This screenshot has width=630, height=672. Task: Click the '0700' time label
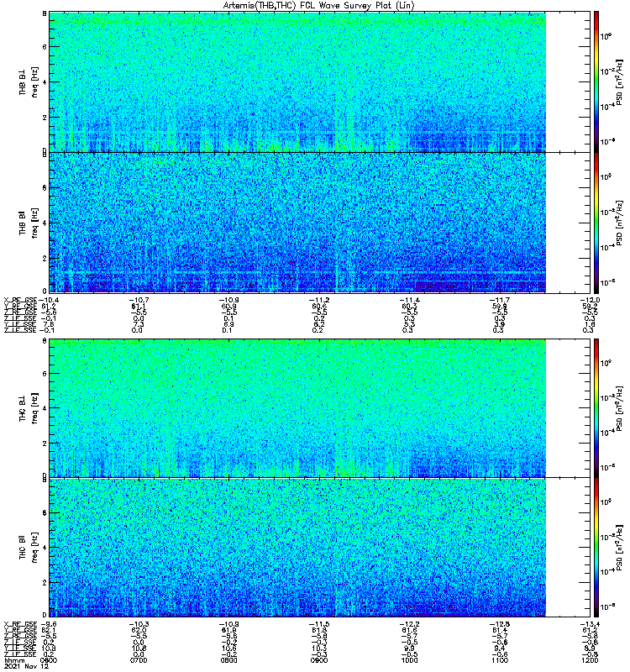click(139, 660)
